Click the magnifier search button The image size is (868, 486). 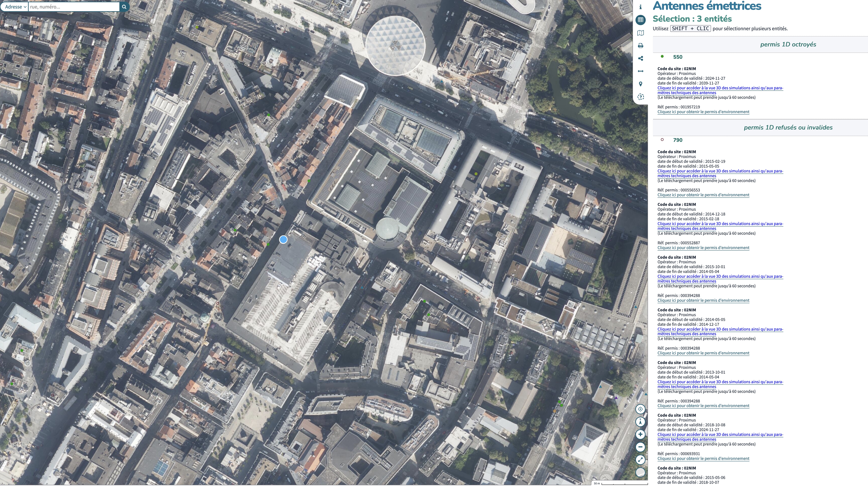[x=124, y=7]
